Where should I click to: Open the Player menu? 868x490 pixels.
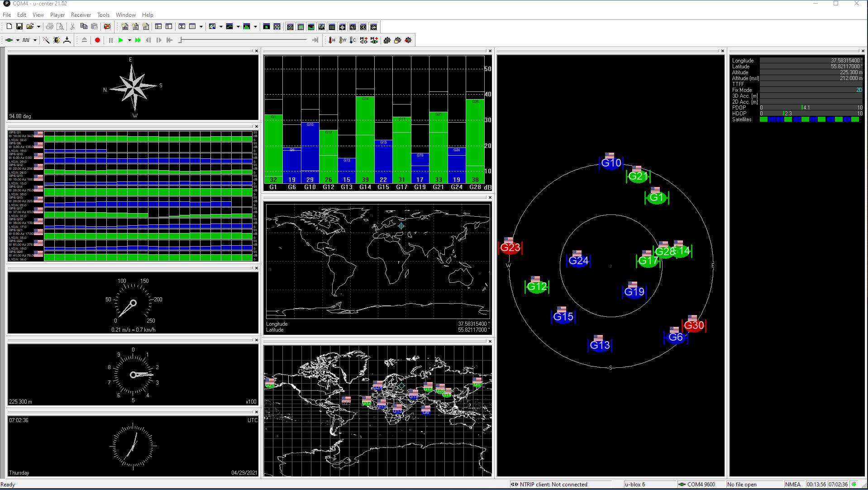tap(57, 15)
